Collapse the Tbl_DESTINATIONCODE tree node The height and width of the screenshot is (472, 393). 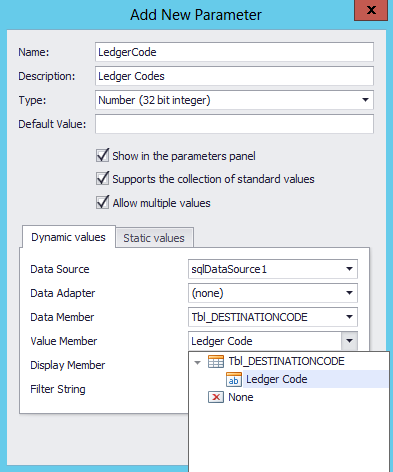pos(198,362)
